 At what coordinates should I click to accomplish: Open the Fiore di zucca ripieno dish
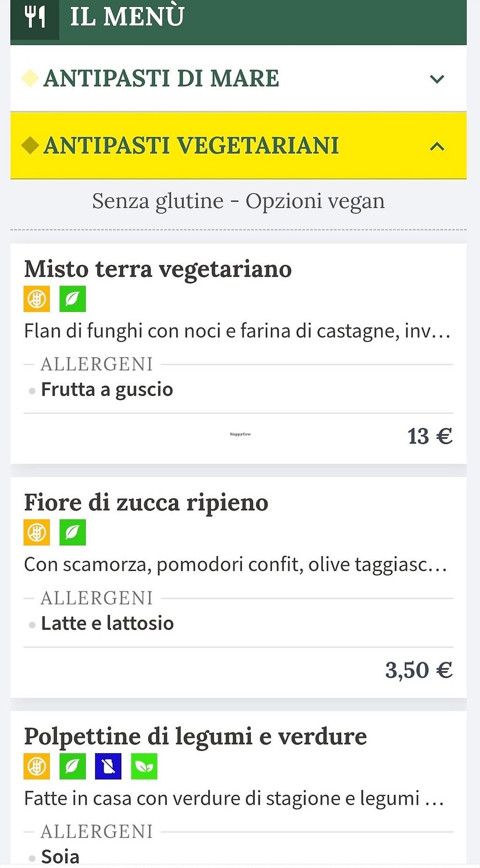pos(146,503)
